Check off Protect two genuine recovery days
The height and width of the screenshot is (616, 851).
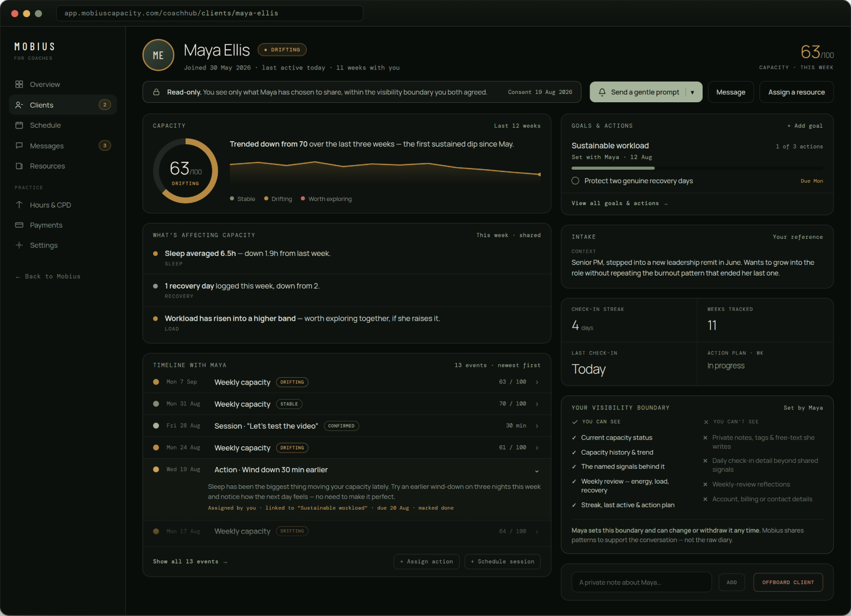tap(575, 181)
